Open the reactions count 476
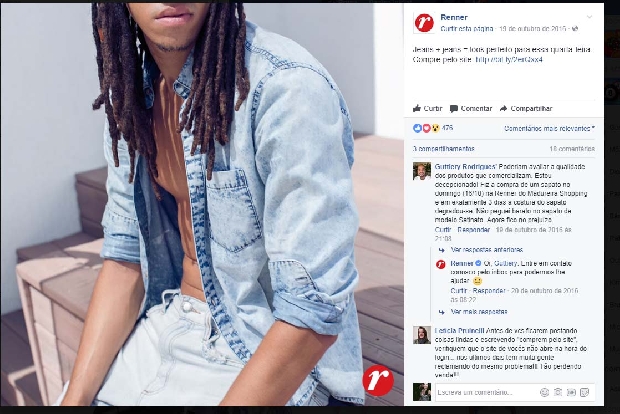620x414 pixels. (x=447, y=128)
